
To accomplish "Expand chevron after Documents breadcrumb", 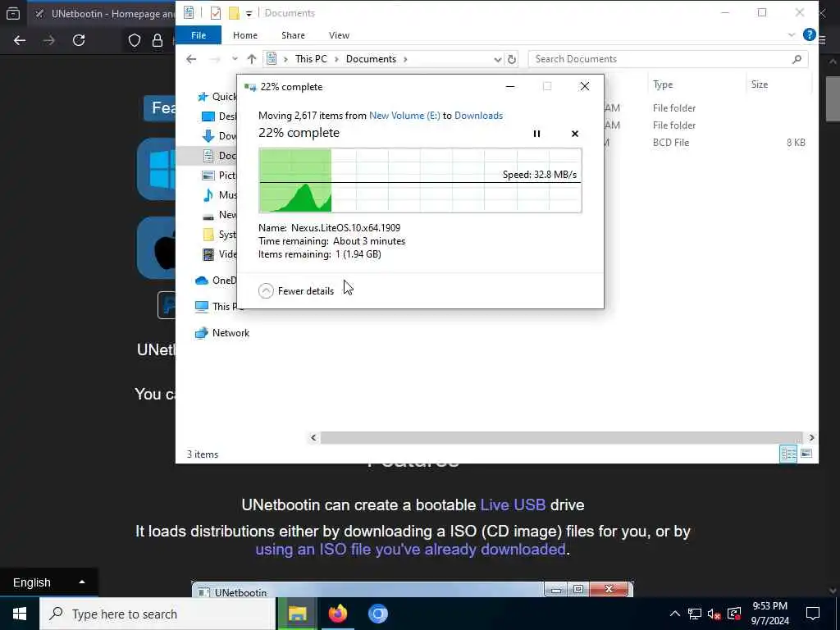I will point(405,59).
